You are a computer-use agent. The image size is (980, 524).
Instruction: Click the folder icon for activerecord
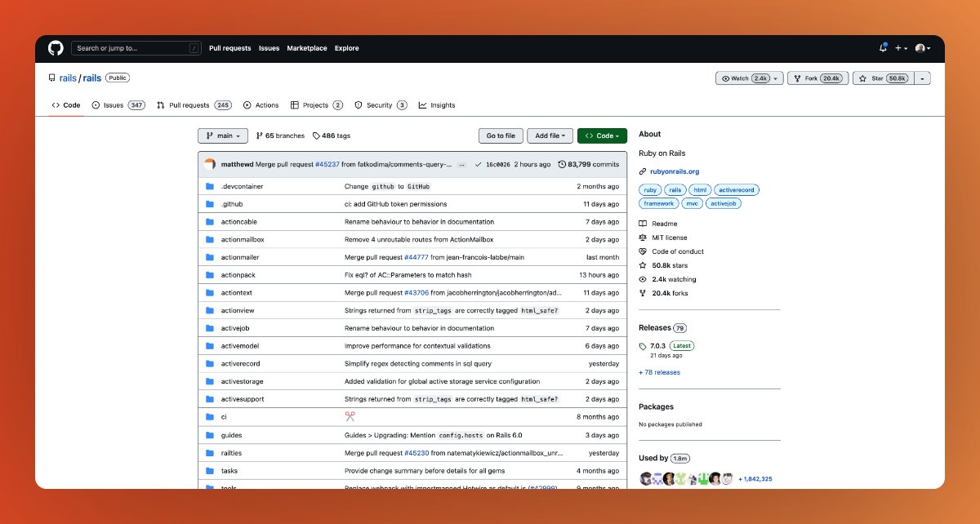[210, 364]
